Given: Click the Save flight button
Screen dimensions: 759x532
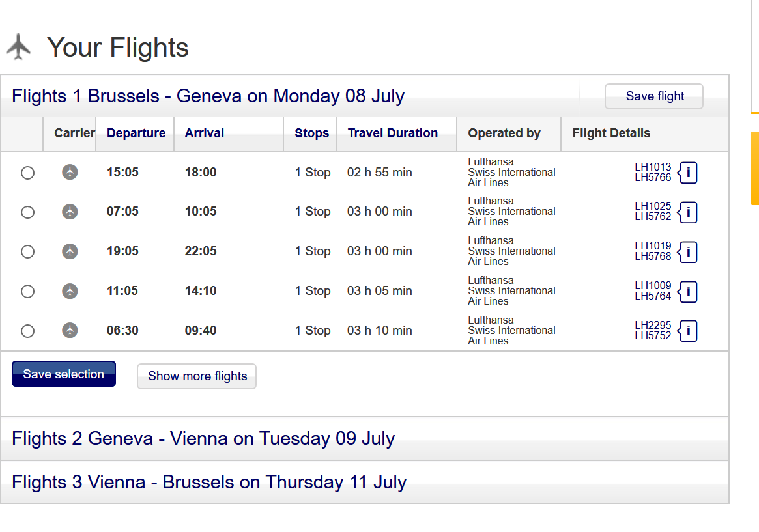Looking at the screenshot, I should [x=654, y=96].
